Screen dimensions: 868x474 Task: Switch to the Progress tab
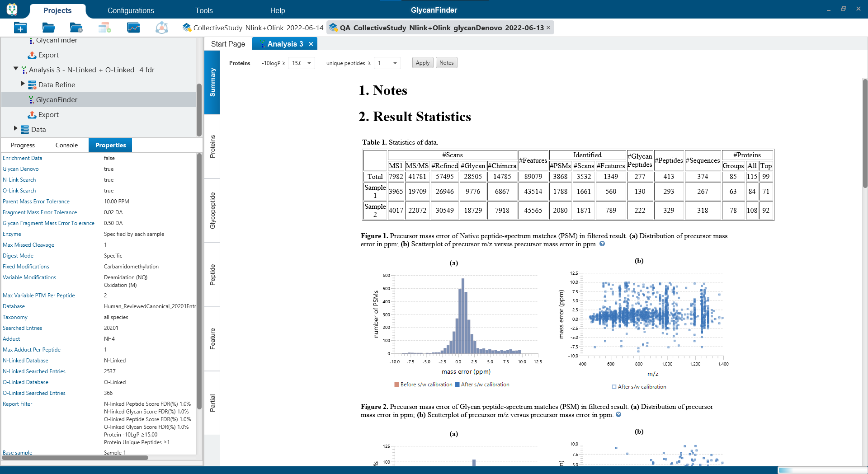(x=23, y=145)
